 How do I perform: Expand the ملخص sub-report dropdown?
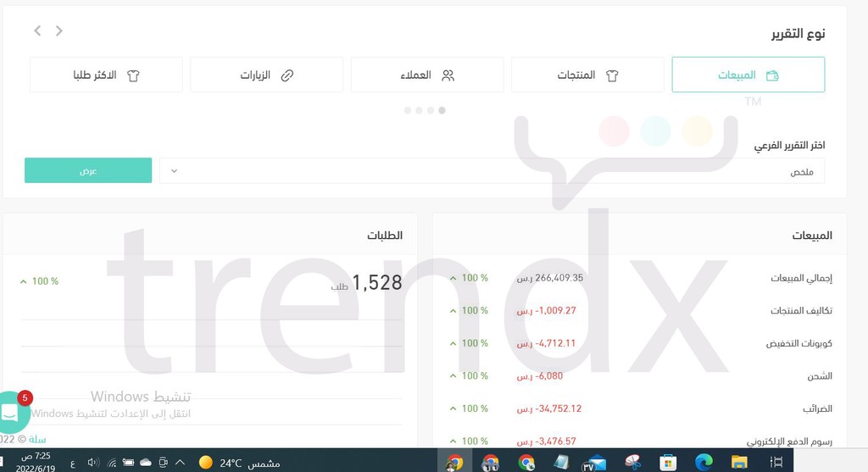pyautogui.click(x=492, y=171)
